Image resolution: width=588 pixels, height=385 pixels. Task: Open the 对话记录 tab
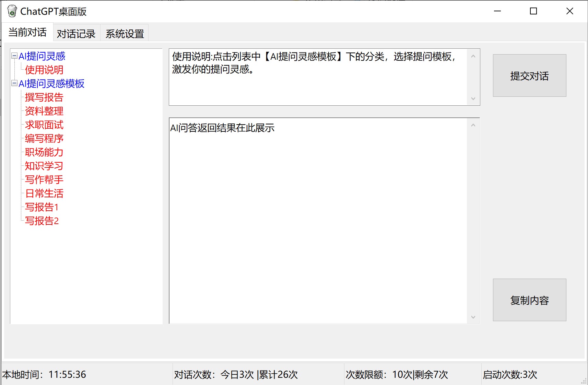(76, 34)
